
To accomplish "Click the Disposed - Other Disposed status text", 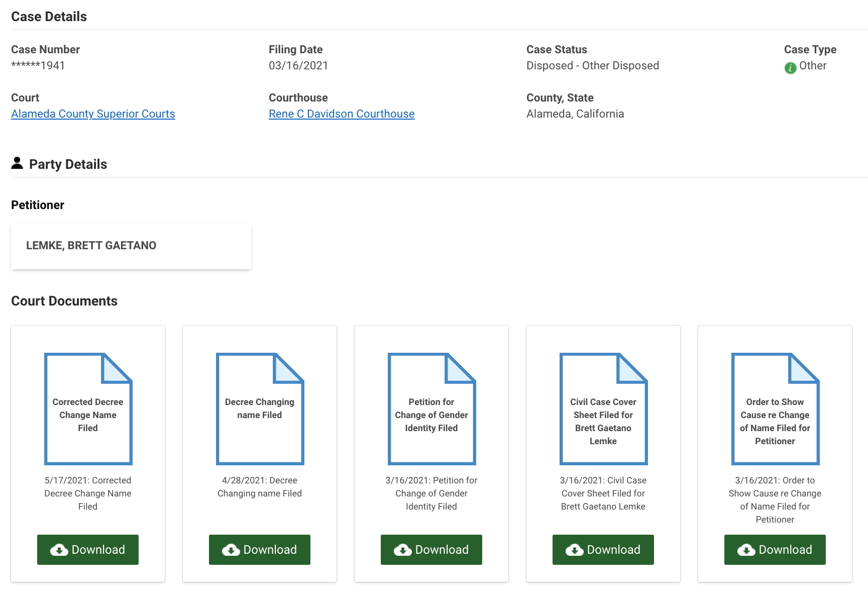I will (x=593, y=66).
